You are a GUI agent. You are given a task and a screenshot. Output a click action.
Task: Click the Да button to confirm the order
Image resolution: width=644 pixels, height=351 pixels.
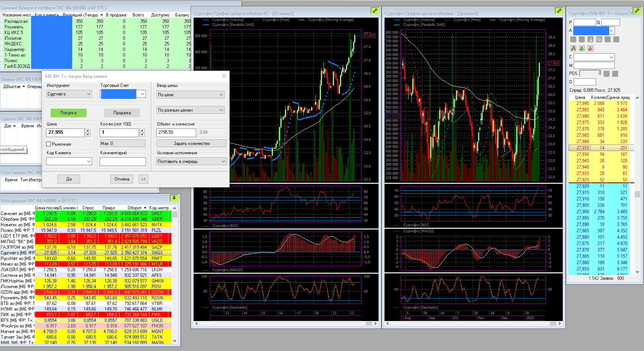pyautogui.click(x=69, y=179)
